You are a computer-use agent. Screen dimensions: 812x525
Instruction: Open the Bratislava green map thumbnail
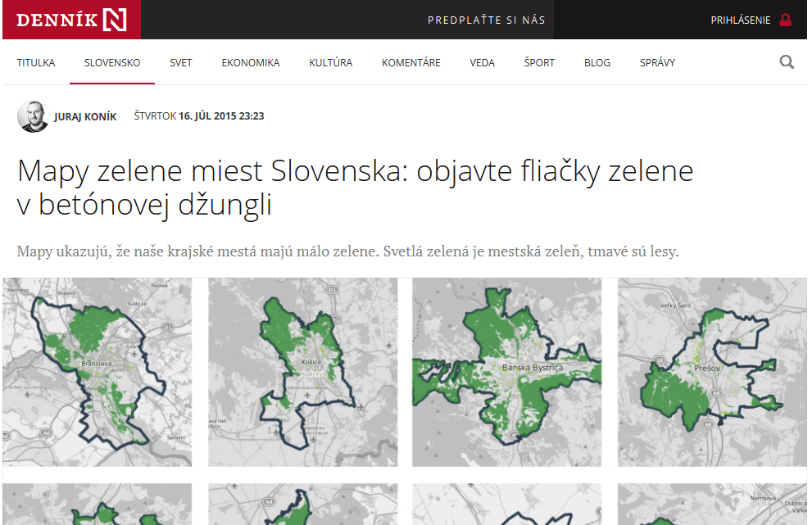[97, 373]
